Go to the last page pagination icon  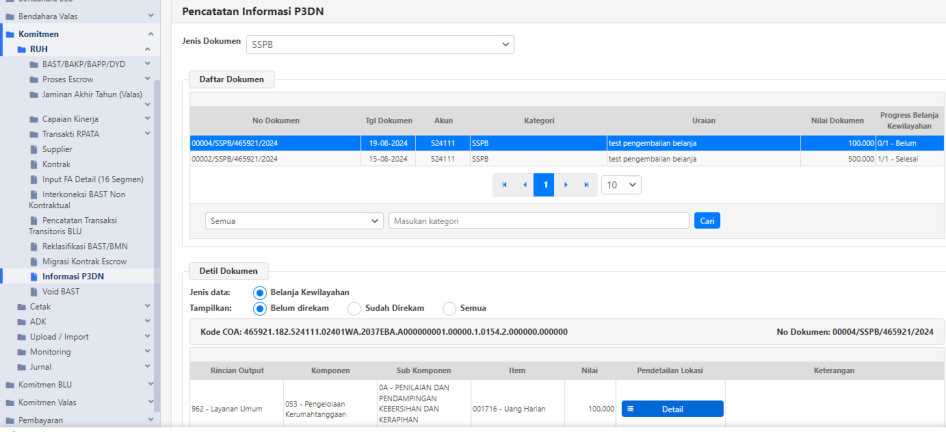pyautogui.click(x=586, y=185)
